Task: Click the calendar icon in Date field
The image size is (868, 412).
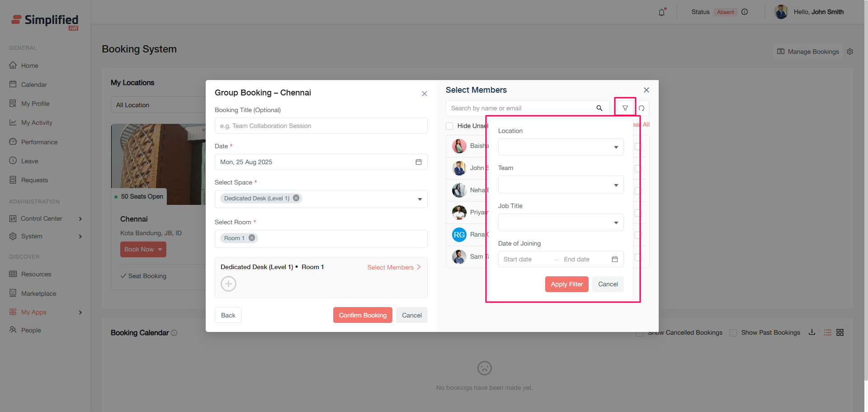Action: coord(418,162)
